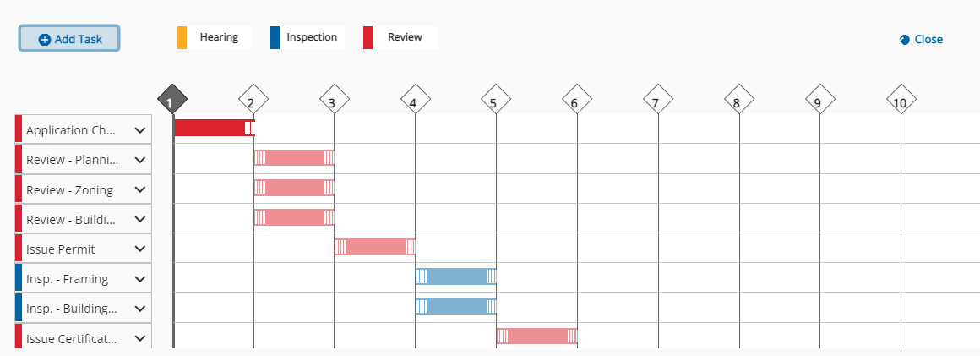This screenshot has width=980, height=356.
Task: Expand the Issue Permit task chevron
Action: coord(139,249)
